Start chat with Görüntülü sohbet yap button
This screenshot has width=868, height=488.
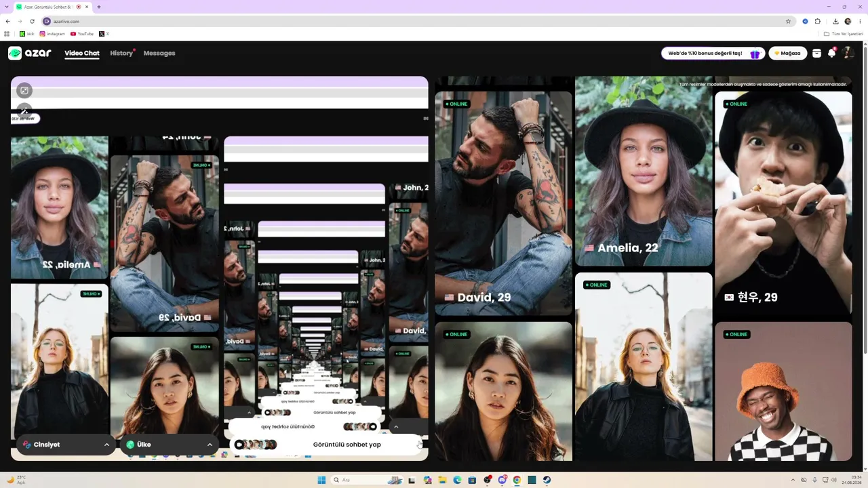[325, 445]
